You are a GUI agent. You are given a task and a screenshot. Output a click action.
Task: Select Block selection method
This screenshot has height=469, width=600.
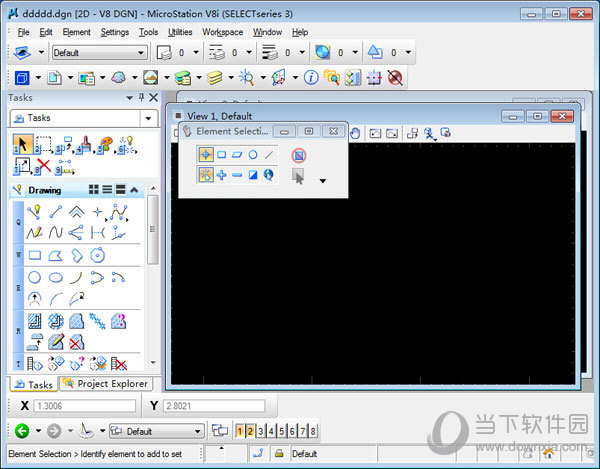(x=222, y=155)
